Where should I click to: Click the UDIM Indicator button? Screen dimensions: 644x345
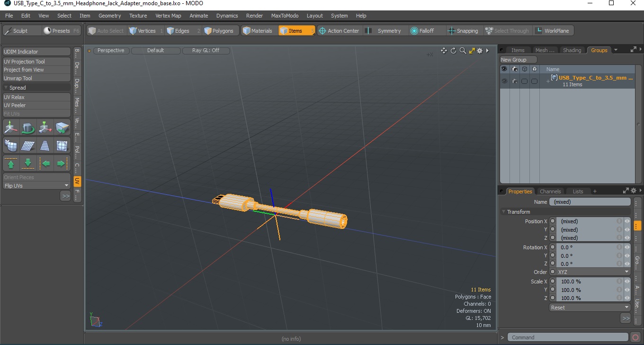point(36,52)
